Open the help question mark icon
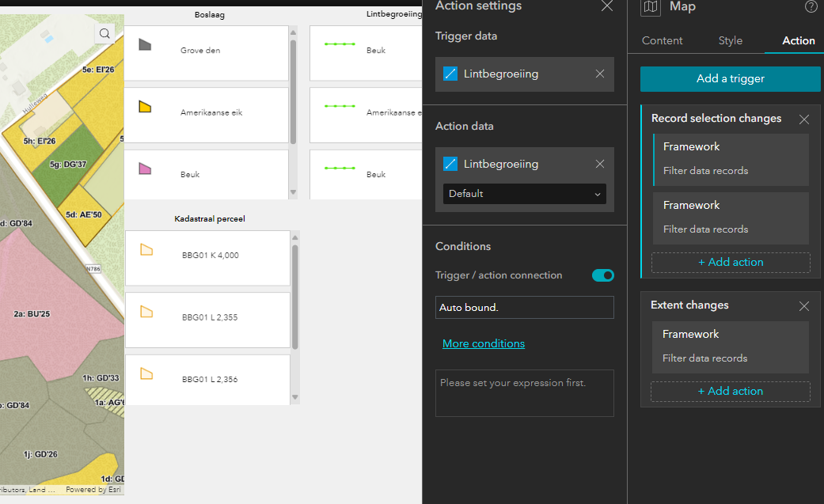 811,6
